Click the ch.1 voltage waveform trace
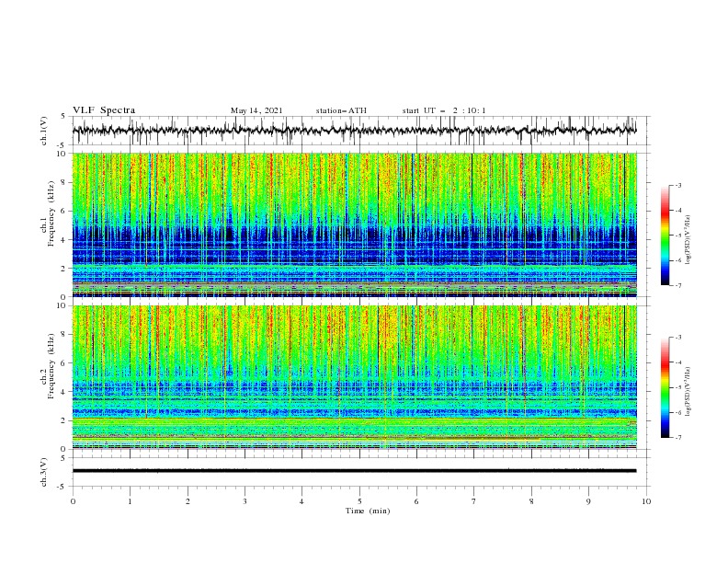The image size is (728, 563). [354, 131]
